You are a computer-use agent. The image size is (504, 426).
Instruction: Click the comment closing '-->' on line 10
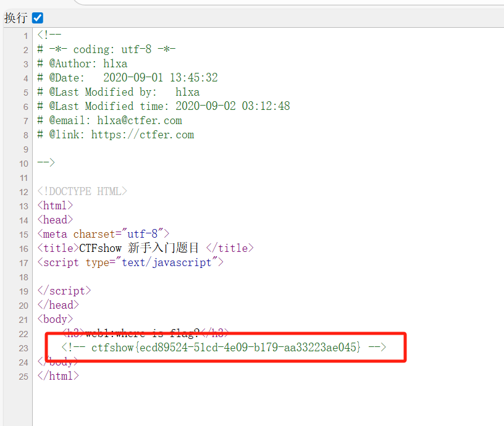point(46,162)
